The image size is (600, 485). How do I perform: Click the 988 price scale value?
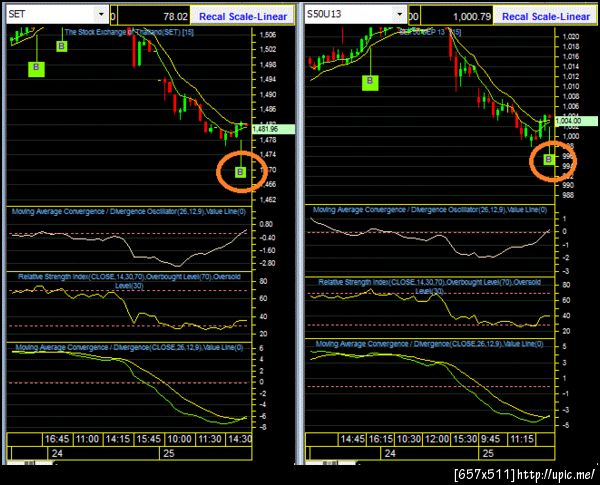pyautogui.click(x=567, y=195)
